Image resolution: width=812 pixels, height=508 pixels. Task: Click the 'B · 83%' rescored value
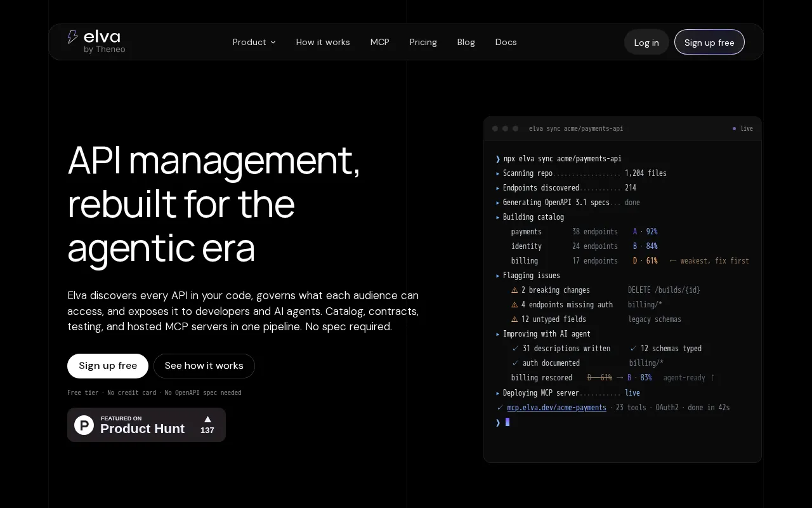(639, 378)
